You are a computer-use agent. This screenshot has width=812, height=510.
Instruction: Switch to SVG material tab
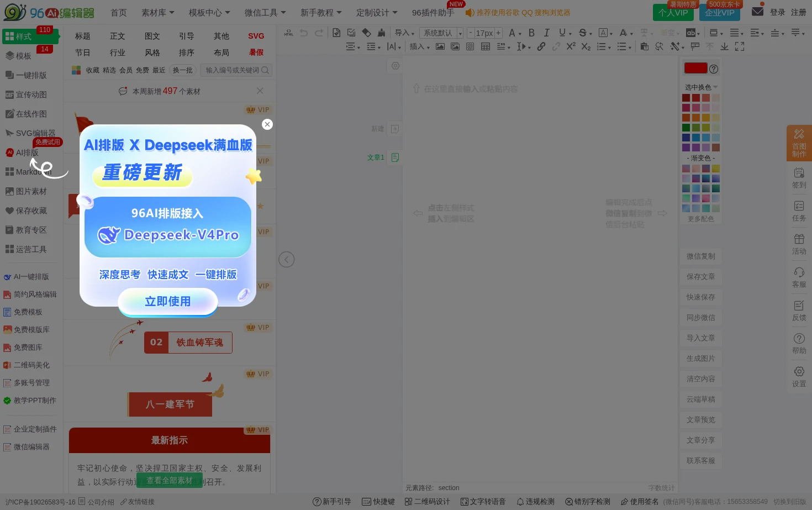coord(256,36)
